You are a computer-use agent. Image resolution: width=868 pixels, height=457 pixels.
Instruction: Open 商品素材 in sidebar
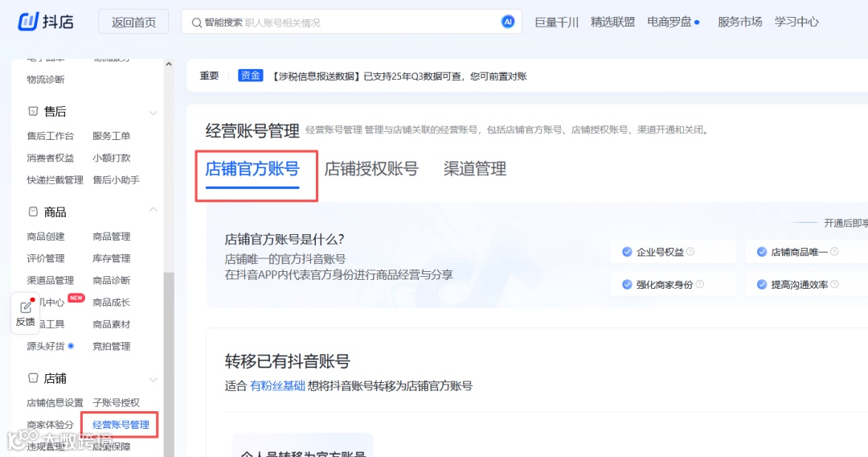coord(111,324)
